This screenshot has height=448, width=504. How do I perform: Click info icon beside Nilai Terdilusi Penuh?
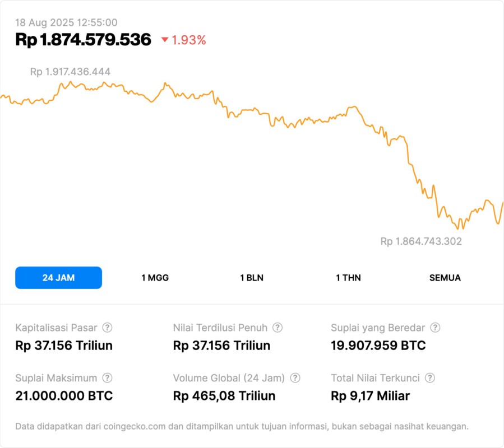pyautogui.click(x=278, y=328)
